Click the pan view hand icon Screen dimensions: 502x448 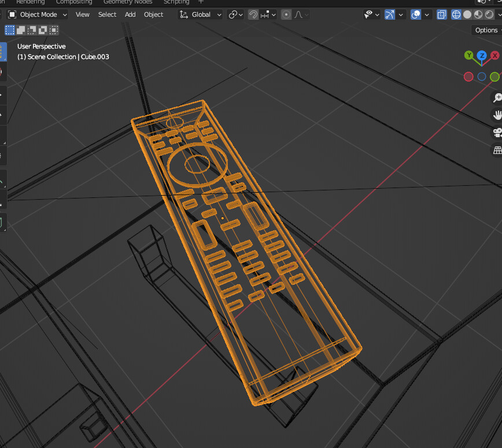click(496, 115)
